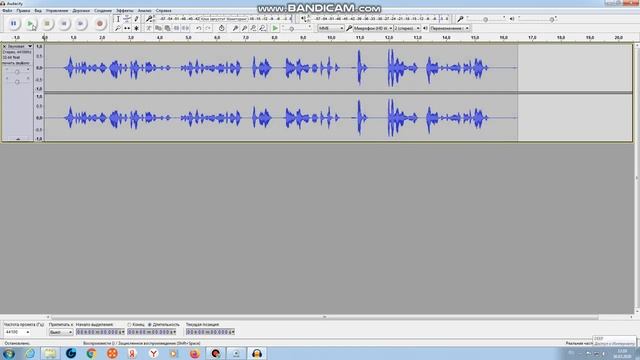Click the selection start time field

100,332
